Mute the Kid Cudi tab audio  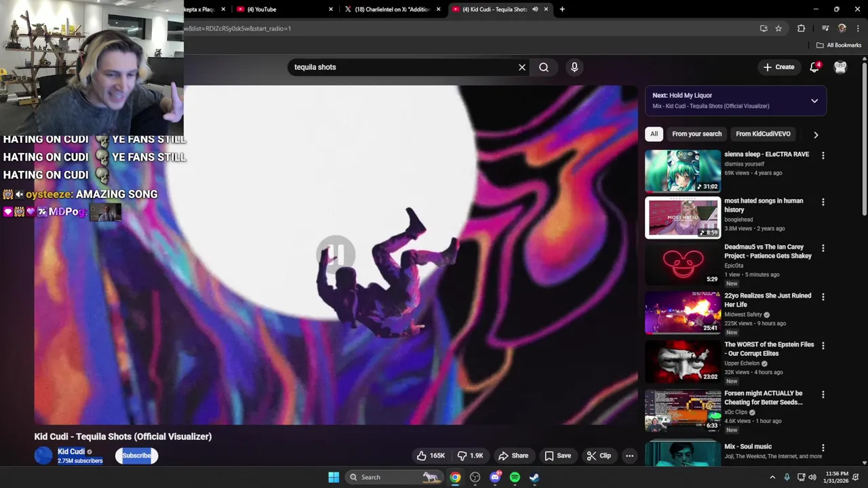click(535, 9)
